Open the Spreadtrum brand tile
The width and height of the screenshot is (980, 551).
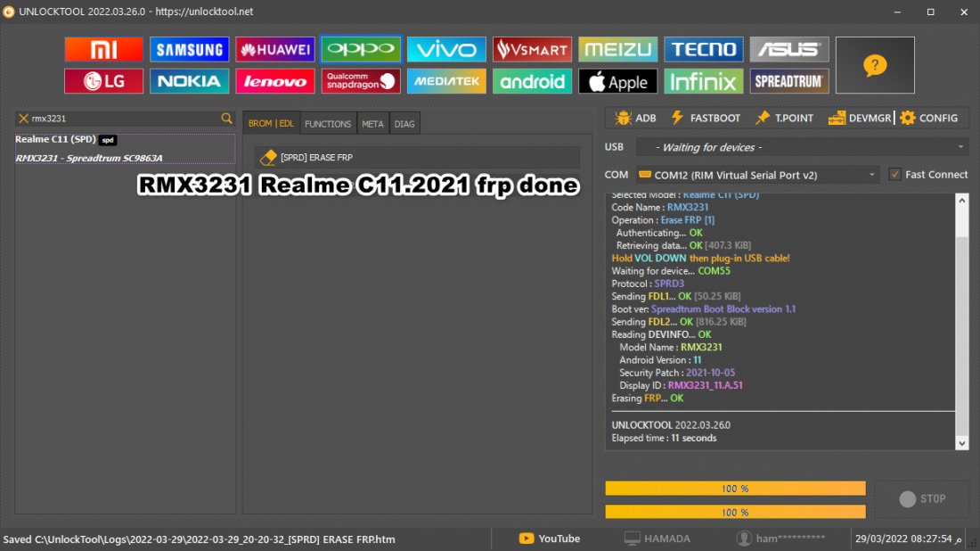pos(788,81)
